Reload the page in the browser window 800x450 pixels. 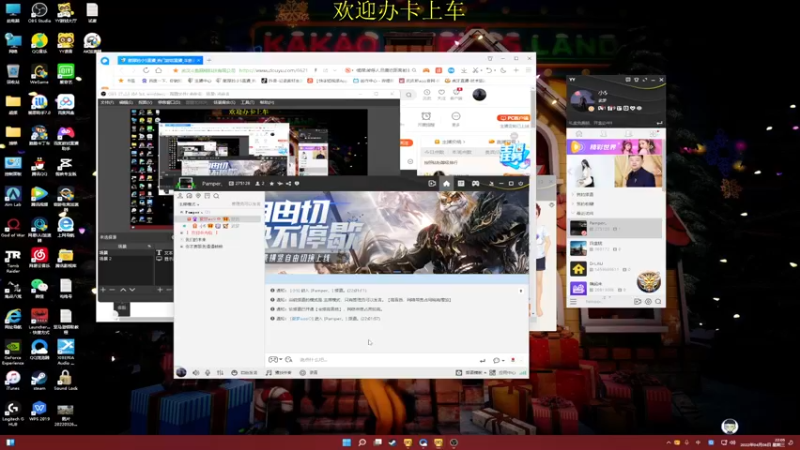[x=146, y=70]
